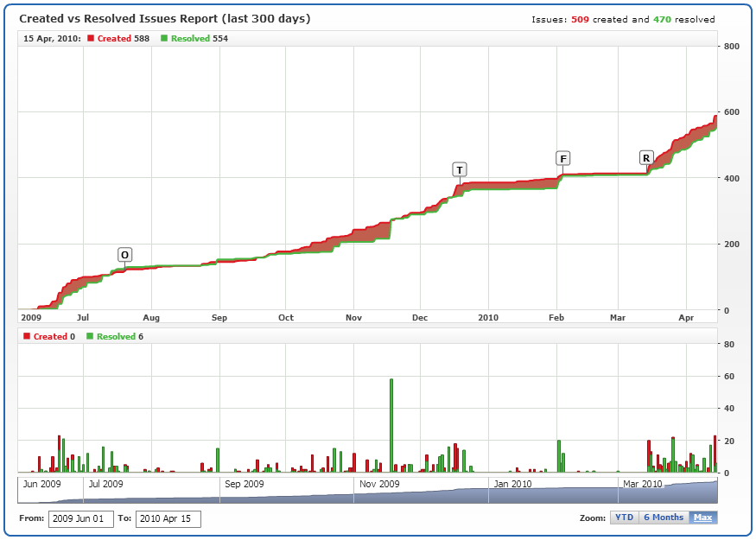
Task: Switch zoom to 6 Months
Action: click(x=664, y=518)
